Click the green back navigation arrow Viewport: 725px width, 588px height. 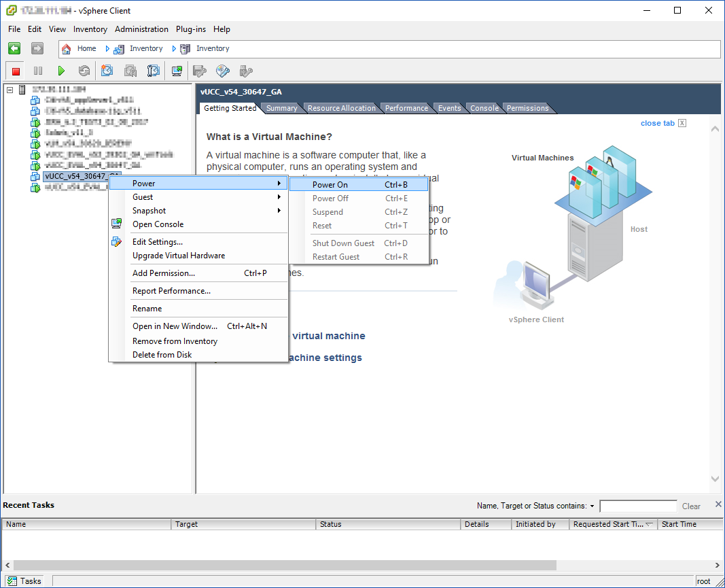14,48
